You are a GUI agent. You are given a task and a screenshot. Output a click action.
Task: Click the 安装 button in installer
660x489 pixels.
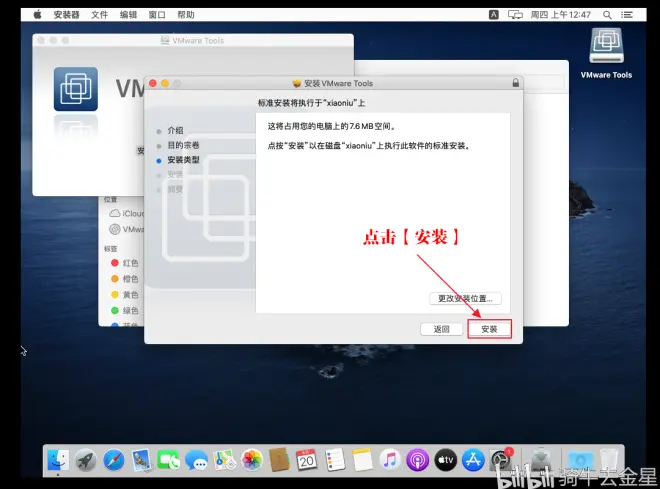(x=489, y=329)
